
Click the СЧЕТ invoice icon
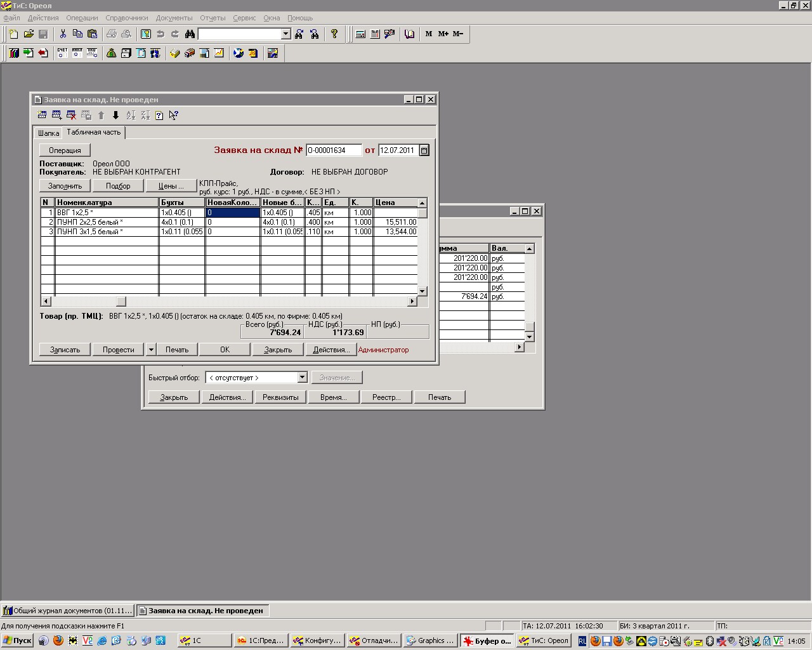pyautogui.click(x=62, y=53)
